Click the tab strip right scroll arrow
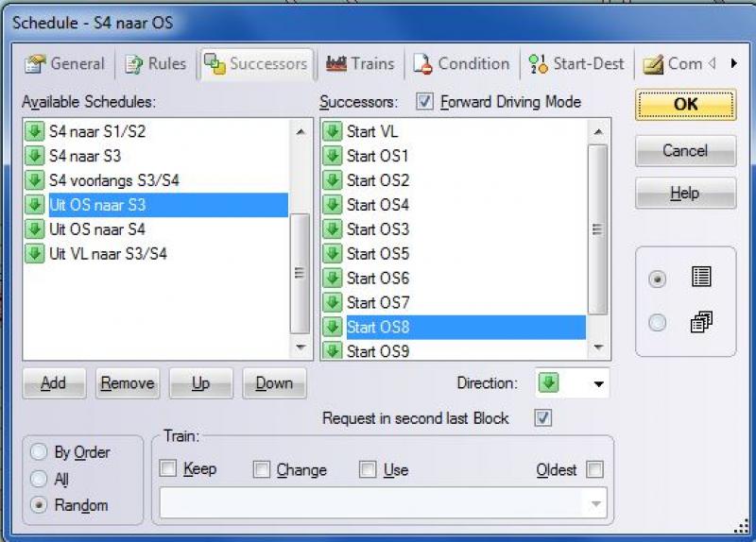This screenshot has width=756, height=542. (734, 63)
